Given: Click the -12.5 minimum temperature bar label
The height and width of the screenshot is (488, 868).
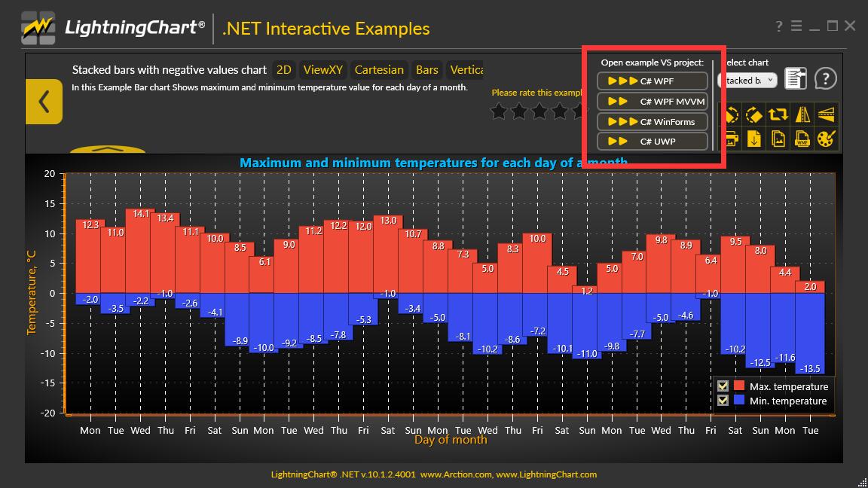Looking at the screenshot, I should tap(760, 362).
